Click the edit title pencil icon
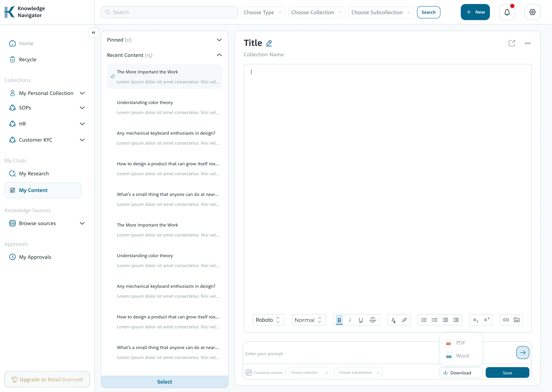 click(x=269, y=43)
